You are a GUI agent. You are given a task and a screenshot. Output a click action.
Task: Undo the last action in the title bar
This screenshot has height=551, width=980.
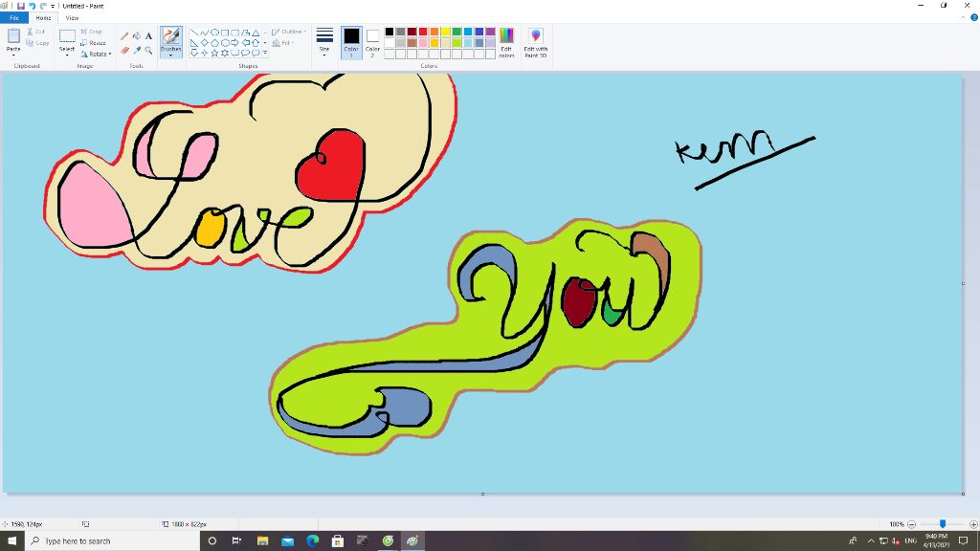coord(32,6)
